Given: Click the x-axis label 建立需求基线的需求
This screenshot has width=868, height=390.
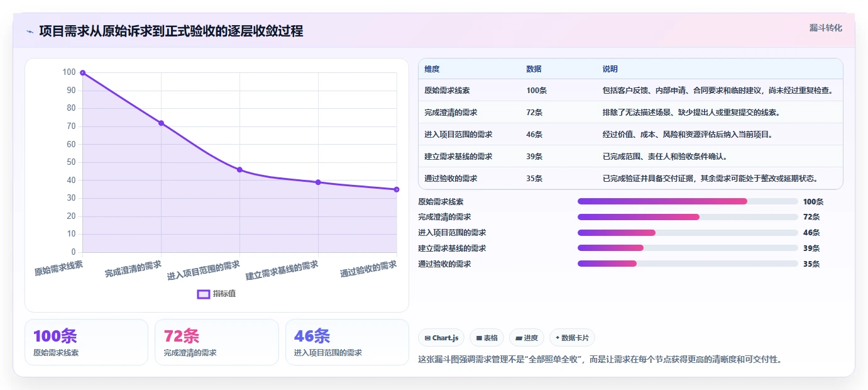Looking at the screenshot, I should [x=282, y=270].
